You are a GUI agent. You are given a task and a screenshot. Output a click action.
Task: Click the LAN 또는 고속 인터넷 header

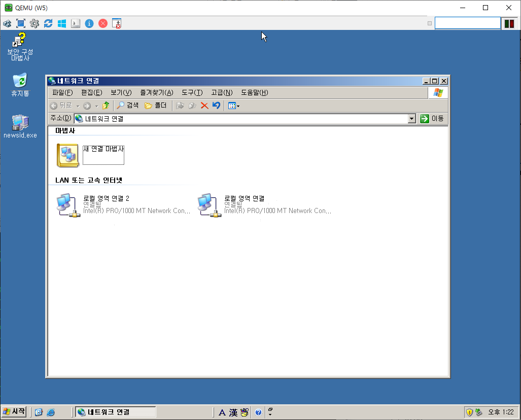tap(89, 180)
